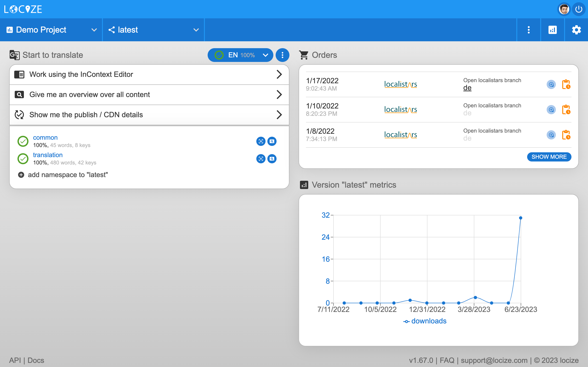This screenshot has height=367, width=588.
Task: Open the three-dot menu next to the EN badge
Action: click(282, 55)
